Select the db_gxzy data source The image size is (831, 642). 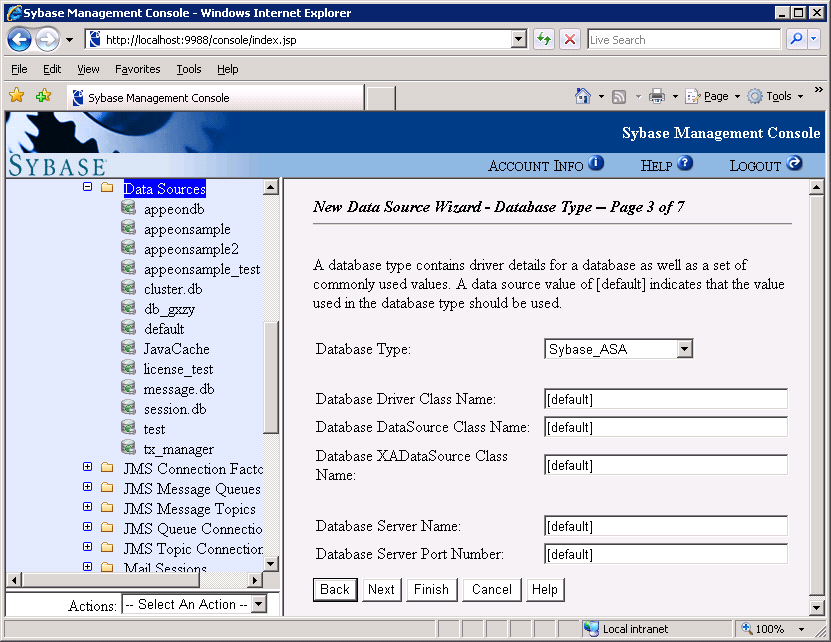pos(169,309)
